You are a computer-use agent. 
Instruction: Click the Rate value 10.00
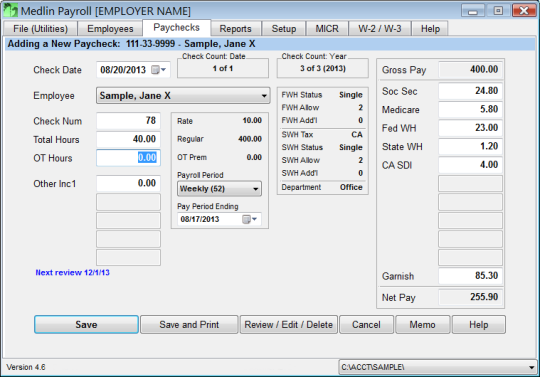[252, 121]
